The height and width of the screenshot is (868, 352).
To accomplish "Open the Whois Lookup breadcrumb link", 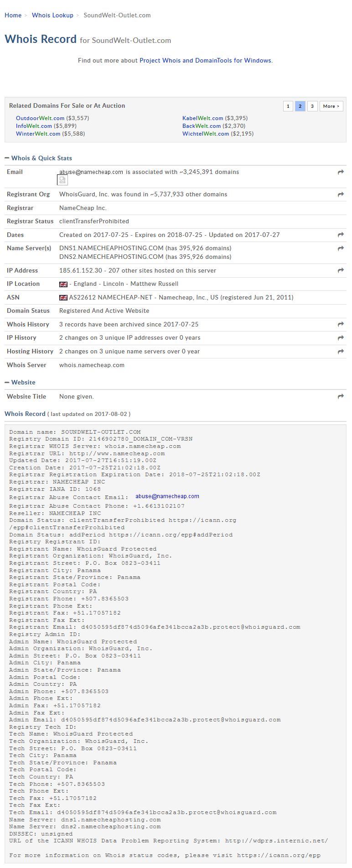I will coord(52,15).
